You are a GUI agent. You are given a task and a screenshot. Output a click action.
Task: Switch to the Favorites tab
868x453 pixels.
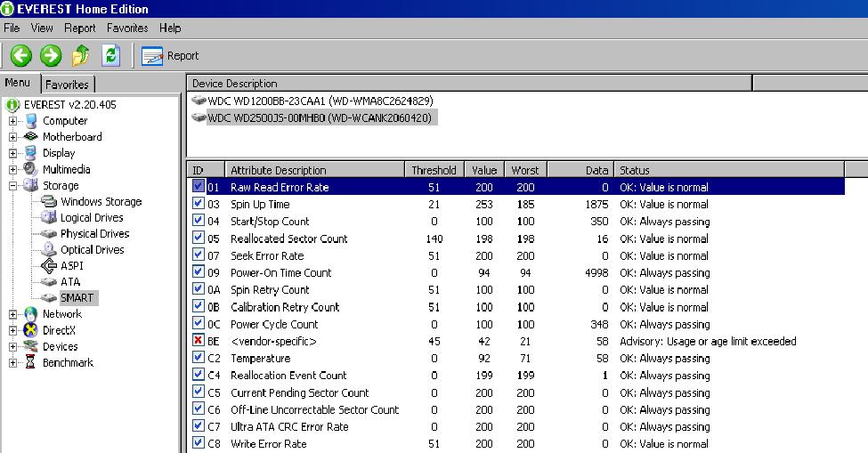click(x=67, y=85)
